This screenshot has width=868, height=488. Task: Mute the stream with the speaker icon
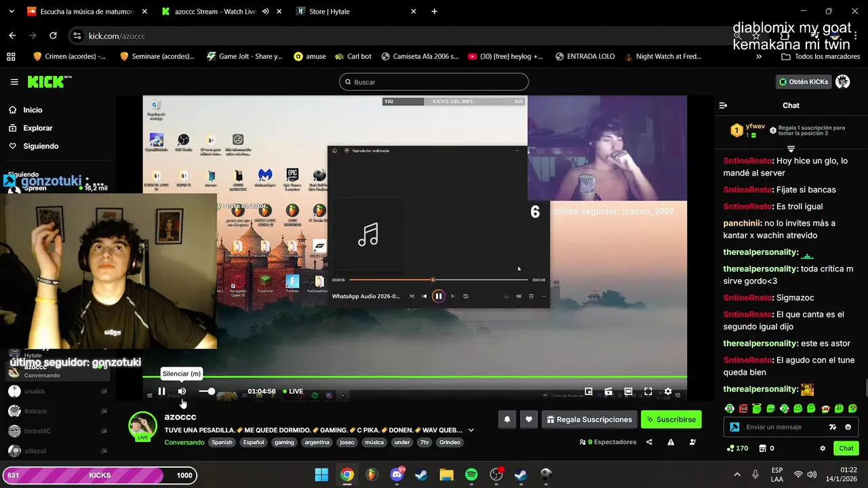pyautogui.click(x=182, y=391)
